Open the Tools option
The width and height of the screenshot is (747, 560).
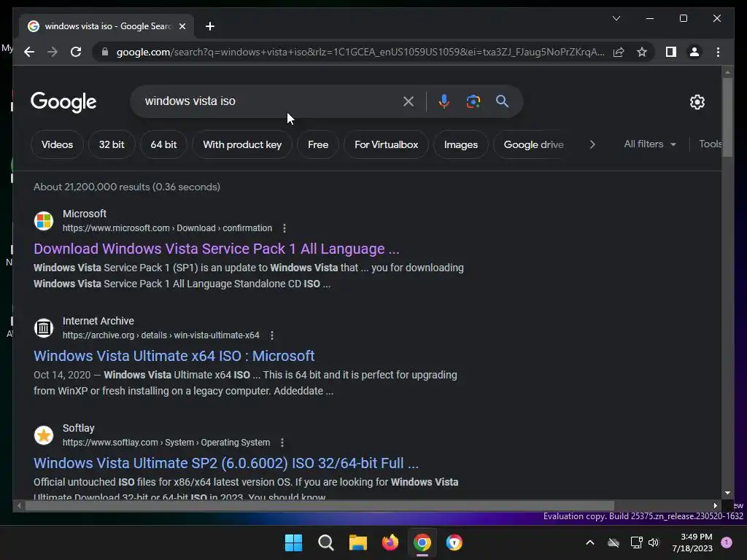pos(710,144)
